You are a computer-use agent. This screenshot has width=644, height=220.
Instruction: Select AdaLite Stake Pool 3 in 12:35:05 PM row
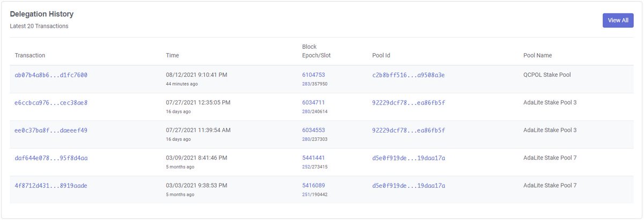pyautogui.click(x=550, y=102)
